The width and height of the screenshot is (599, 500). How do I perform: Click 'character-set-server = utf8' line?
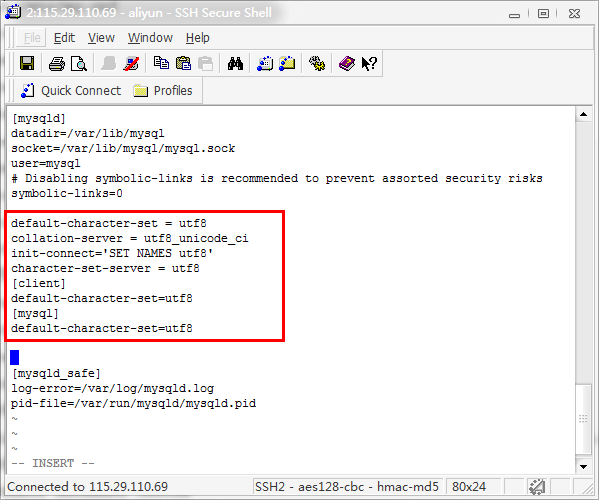pos(105,268)
